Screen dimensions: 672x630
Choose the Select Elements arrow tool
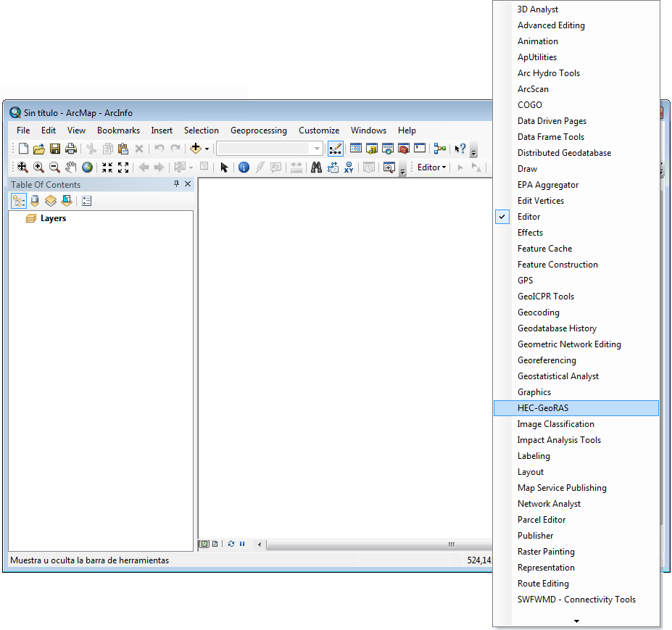[x=224, y=167]
